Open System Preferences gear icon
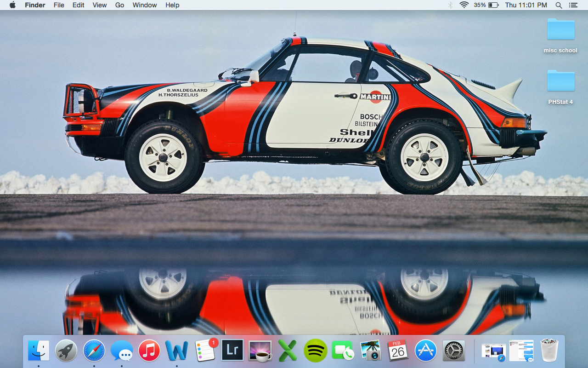The width and height of the screenshot is (588, 368). [x=454, y=351]
